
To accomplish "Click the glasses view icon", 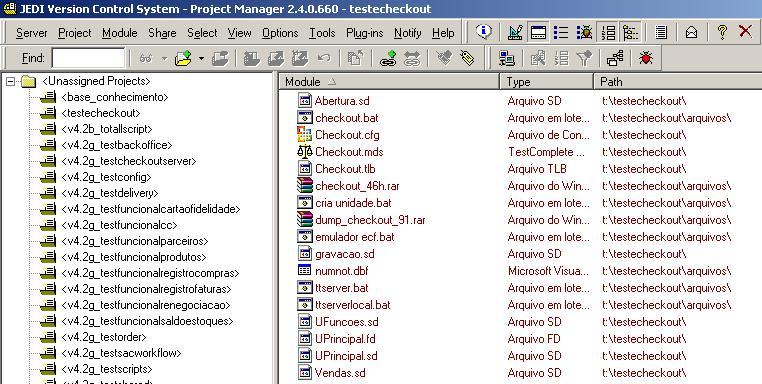I will coord(146,59).
